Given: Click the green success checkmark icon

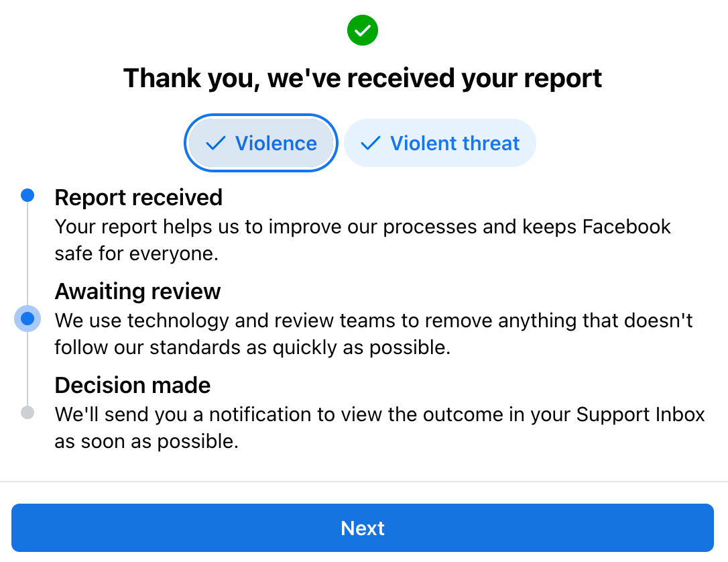Looking at the screenshot, I should pos(363,30).
